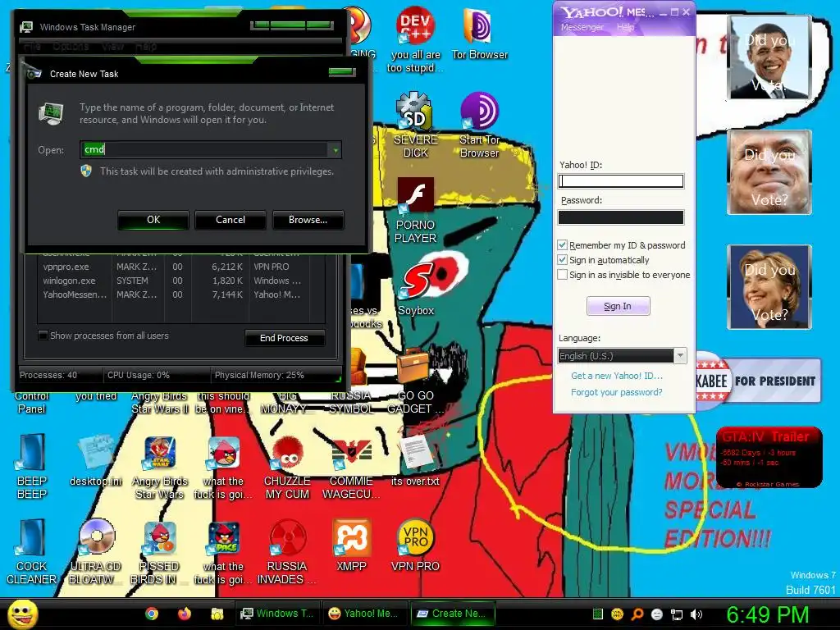
Task: Select the desktop.ini file icon
Action: click(95, 461)
